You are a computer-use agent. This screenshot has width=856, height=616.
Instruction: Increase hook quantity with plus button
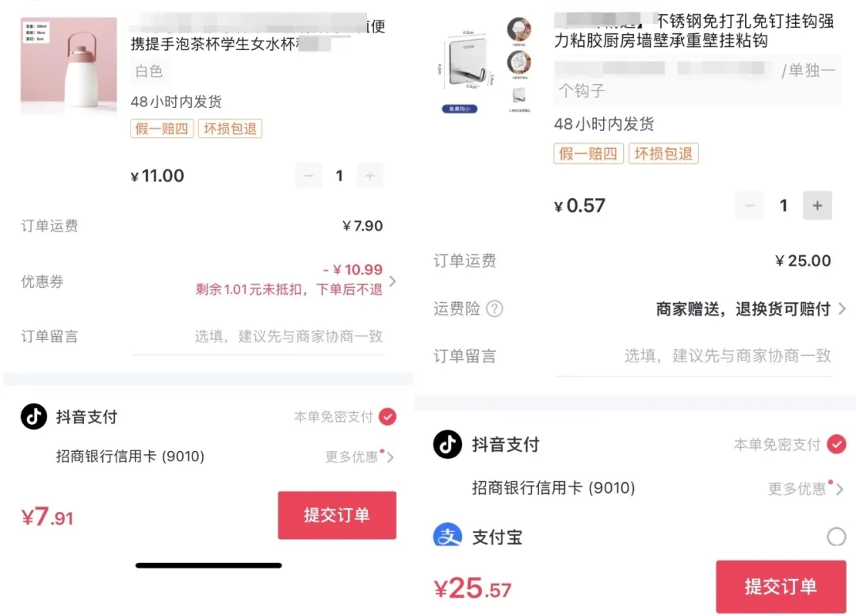click(817, 206)
